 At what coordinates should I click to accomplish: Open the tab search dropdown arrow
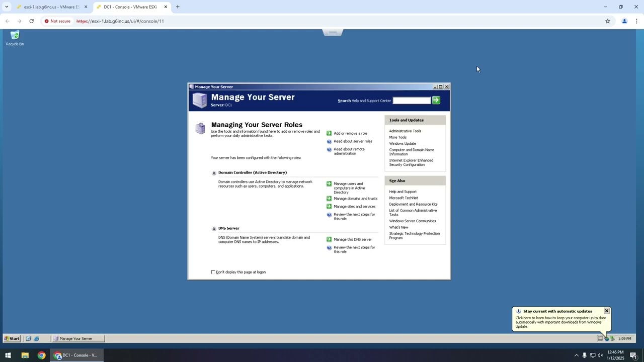click(7, 7)
